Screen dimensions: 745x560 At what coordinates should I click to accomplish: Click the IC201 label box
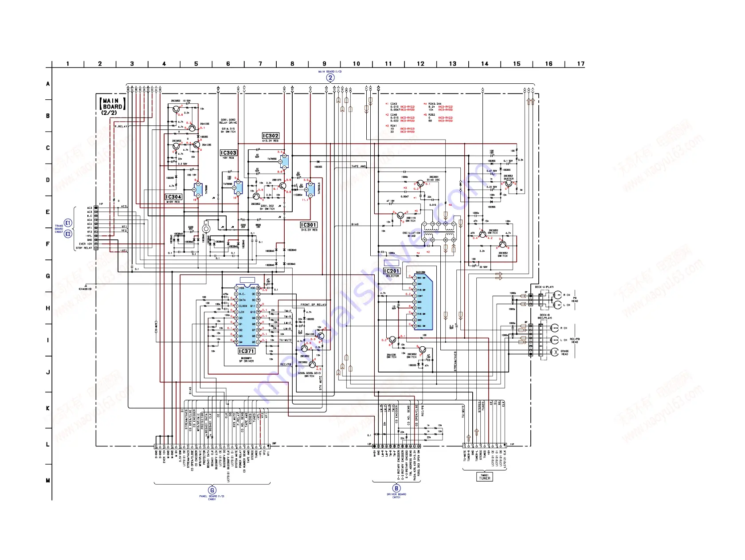click(392, 271)
